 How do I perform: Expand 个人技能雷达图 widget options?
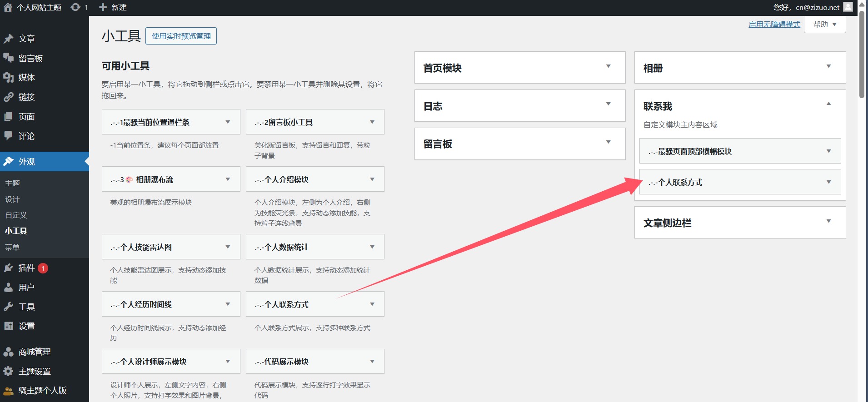(x=228, y=247)
